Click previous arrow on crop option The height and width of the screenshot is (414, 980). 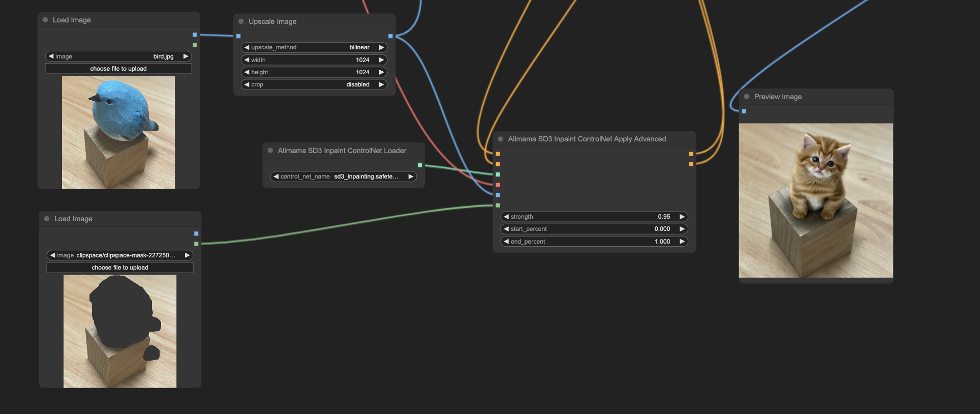coord(247,84)
